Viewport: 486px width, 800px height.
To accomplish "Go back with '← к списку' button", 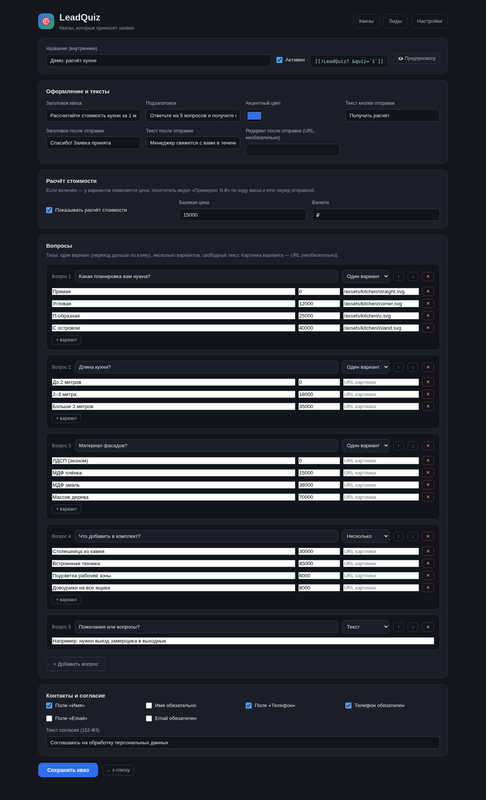I will coord(118,770).
